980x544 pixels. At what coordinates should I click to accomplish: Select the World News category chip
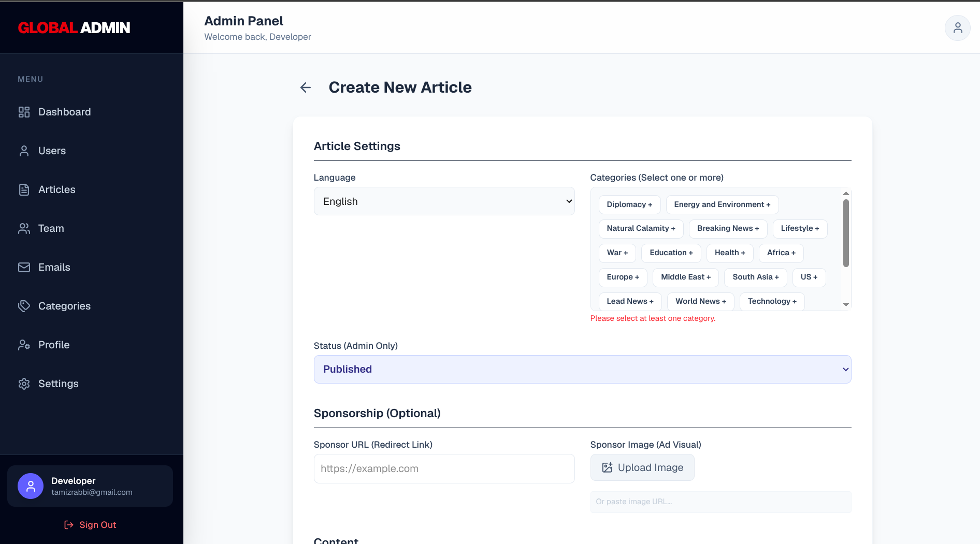pos(701,301)
